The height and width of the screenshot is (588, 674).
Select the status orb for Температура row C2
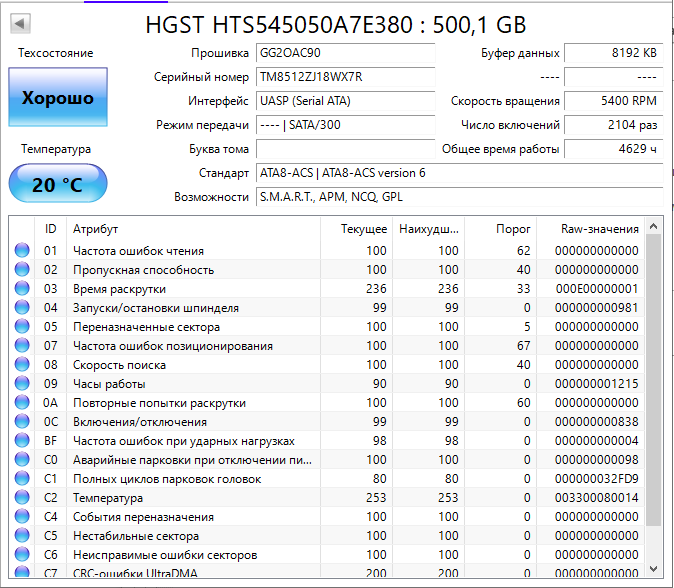22,498
